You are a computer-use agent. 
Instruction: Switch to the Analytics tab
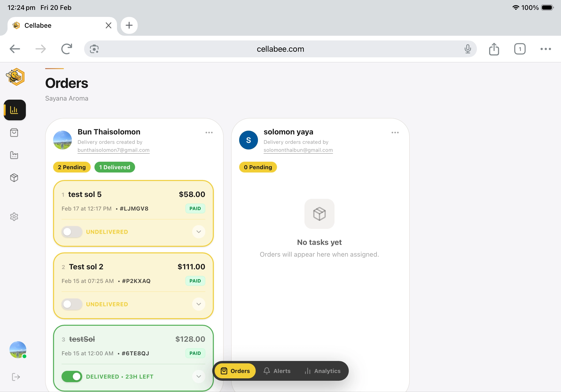coord(323,371)
